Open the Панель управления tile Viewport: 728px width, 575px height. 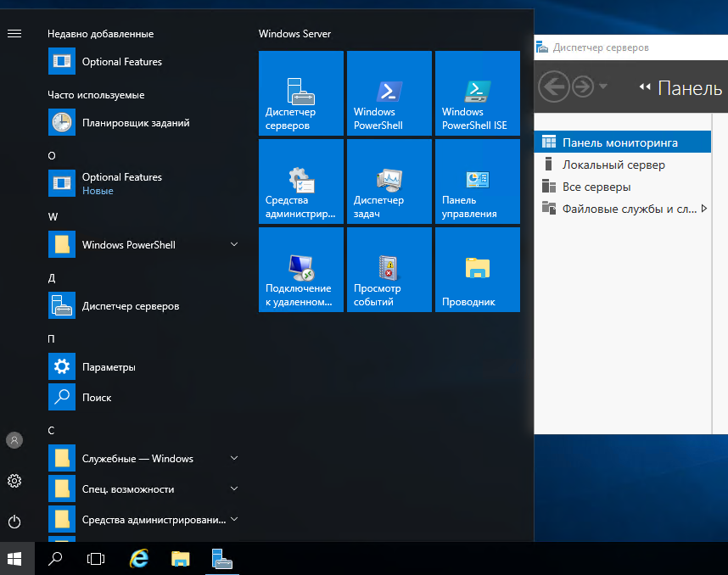pyautogui.click(x=478, y=181)
